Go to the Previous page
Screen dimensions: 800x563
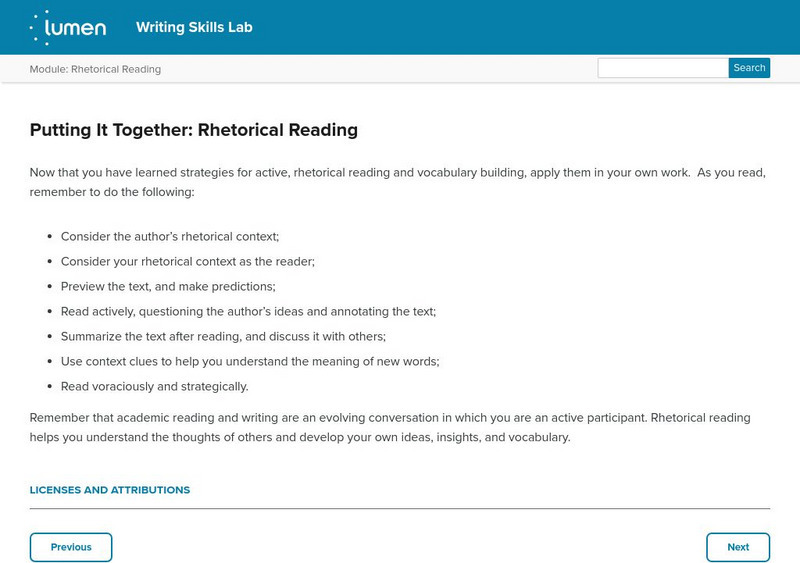point(71,547)
